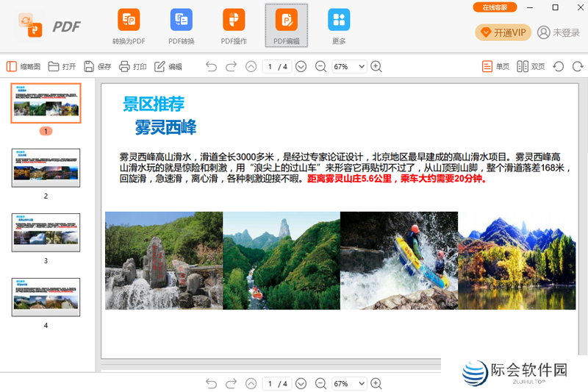Click the page number field in top toolbar

coord(277,67)
